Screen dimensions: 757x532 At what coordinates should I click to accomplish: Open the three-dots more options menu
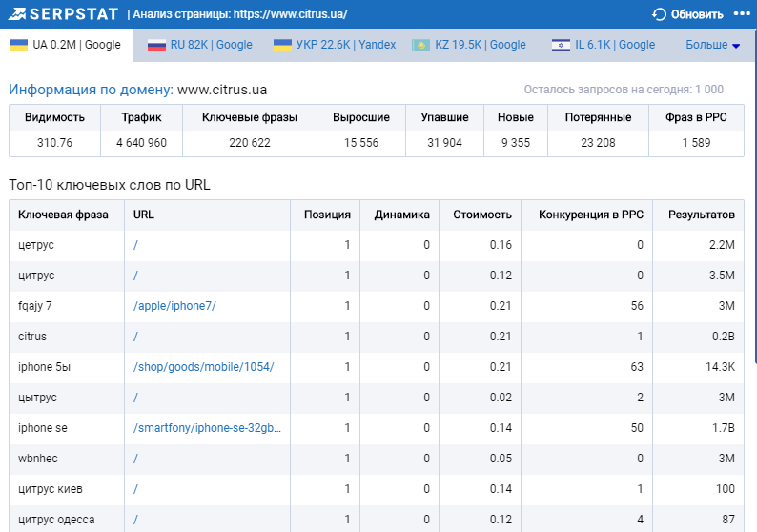(x=742, y=13)
